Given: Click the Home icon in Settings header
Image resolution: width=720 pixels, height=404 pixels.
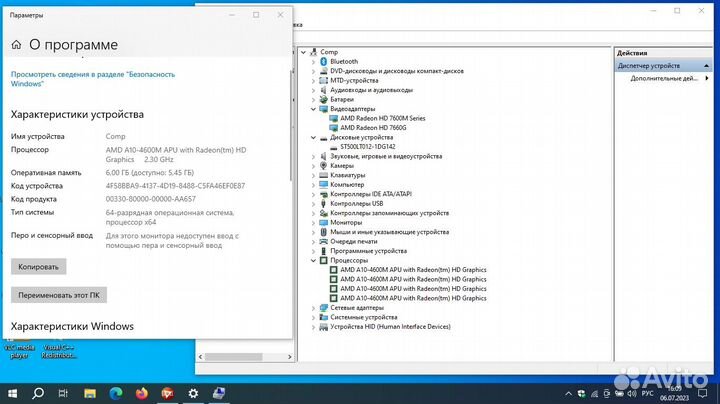Looking at the screenshot, I should 16,45.
